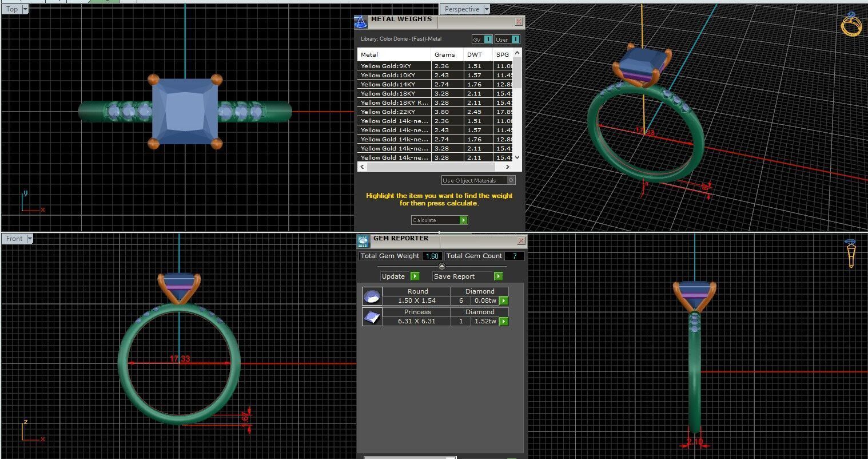Click the Round shape label
868x459 pixels.
pyautogui.click(x=417, y=291)
